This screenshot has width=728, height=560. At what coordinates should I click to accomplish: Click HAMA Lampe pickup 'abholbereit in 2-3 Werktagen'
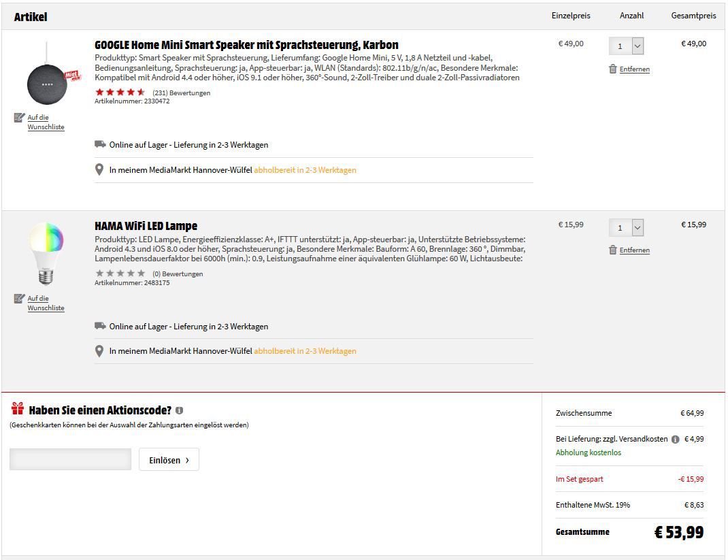coord(305,351)
